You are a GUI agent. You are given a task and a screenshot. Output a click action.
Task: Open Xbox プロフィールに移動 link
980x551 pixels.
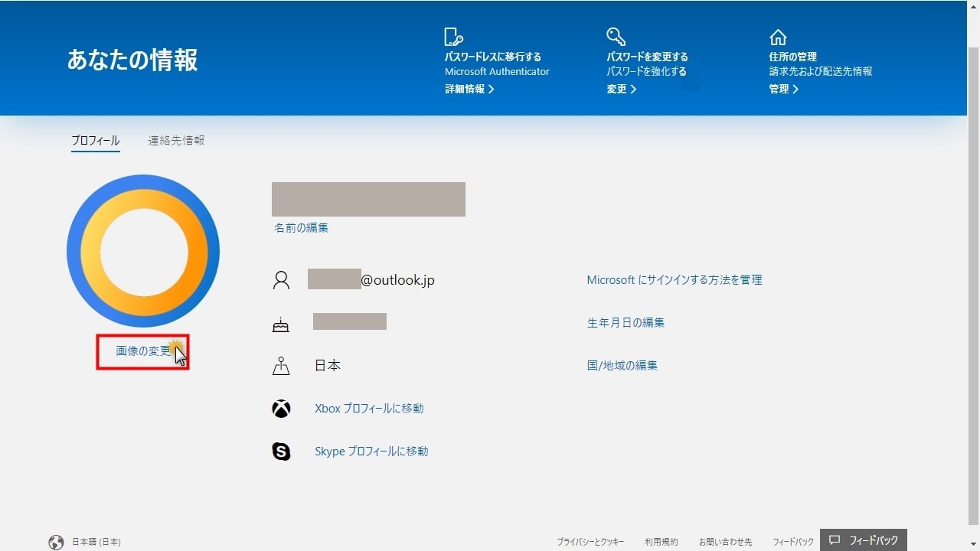(369, 409)
